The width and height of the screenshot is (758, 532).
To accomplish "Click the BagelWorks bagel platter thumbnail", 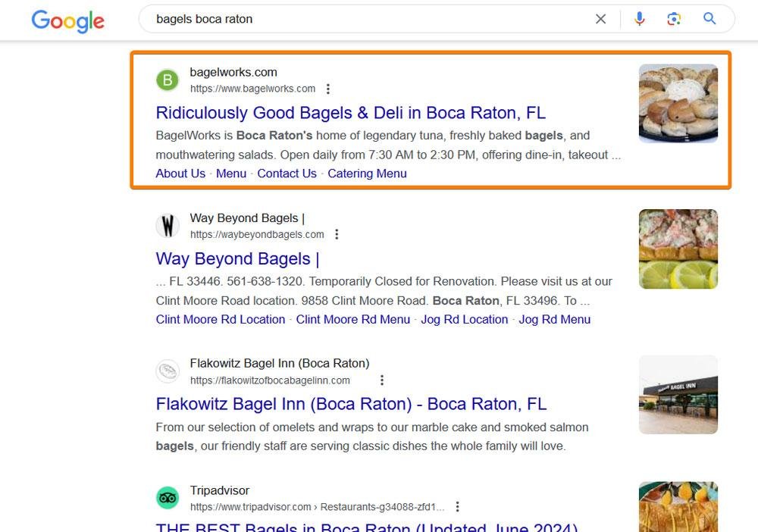I will (x=678, y=103).
